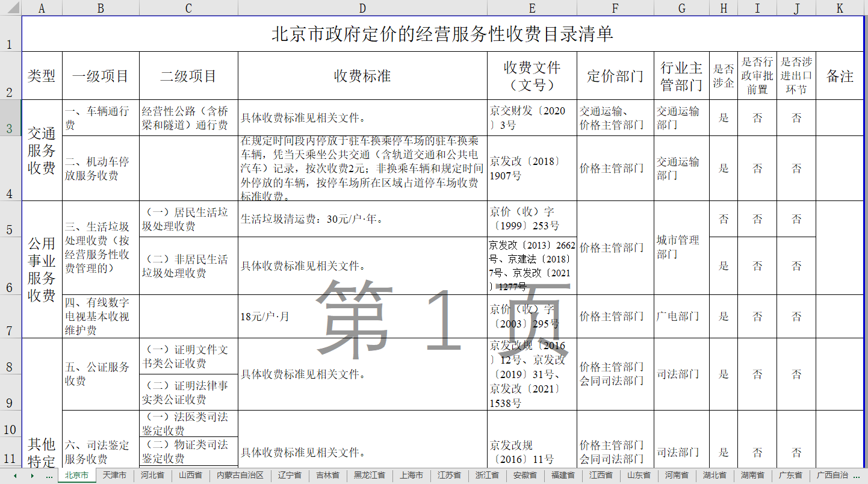Click the left ellipsis for hidden sheets
This screenshot has height=484, width=868.
click(49, 476)
